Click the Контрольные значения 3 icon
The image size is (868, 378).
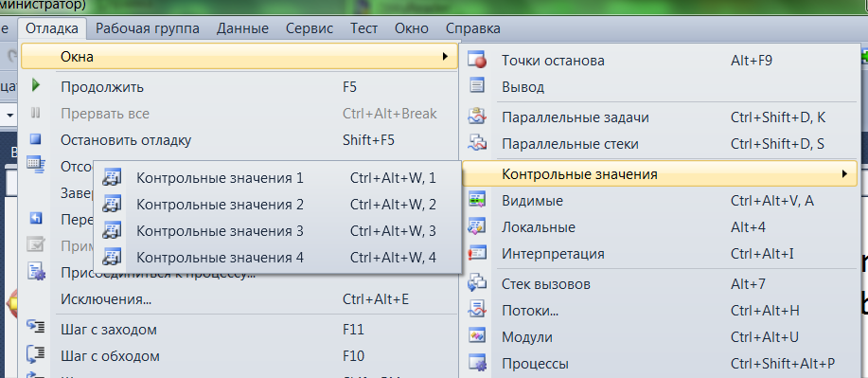tap(112, 230)
